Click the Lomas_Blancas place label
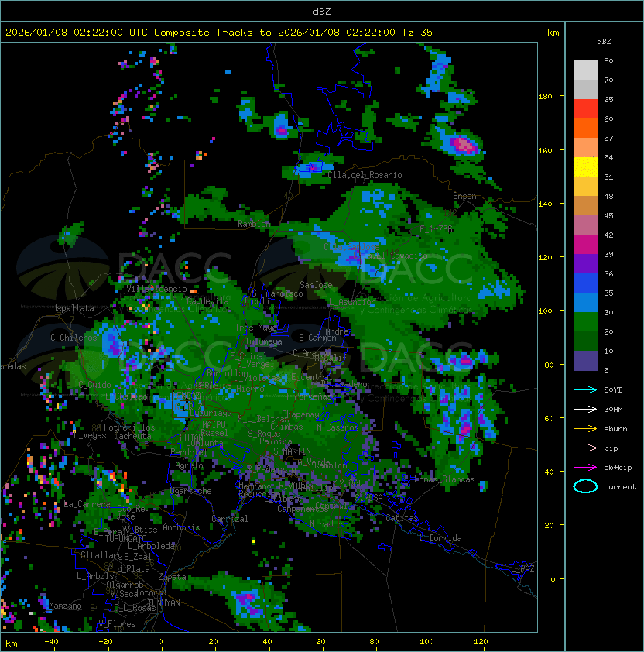 (x=444, y=479)
